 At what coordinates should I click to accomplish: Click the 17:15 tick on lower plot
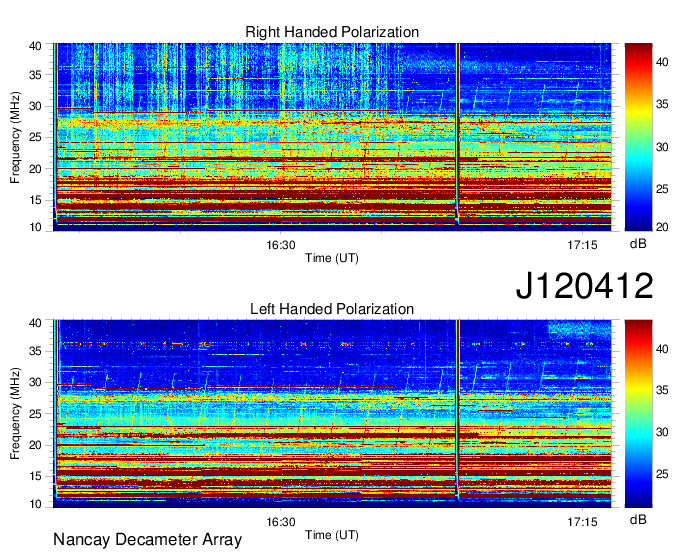pyautogui.click(x=582, y=522)
